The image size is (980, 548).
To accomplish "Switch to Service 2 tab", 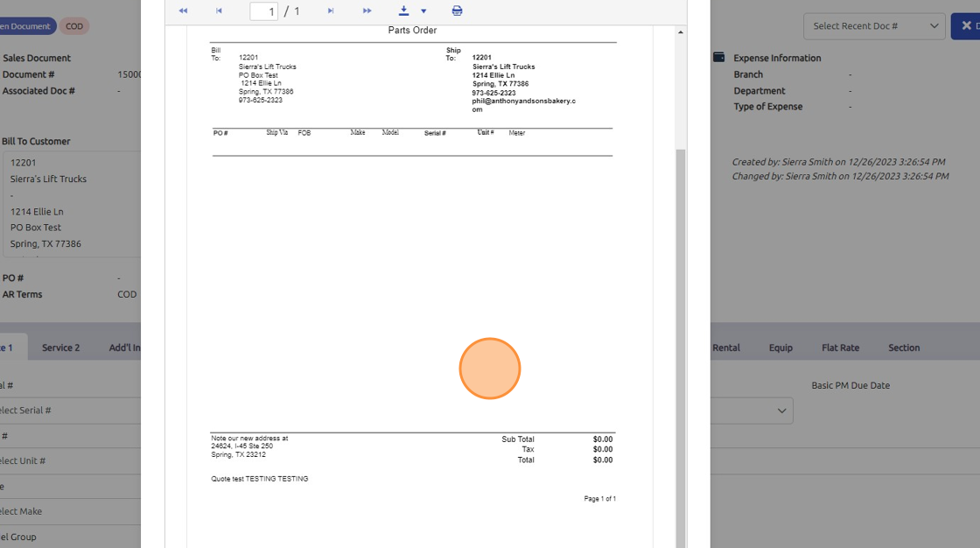I will coord(60,348).
